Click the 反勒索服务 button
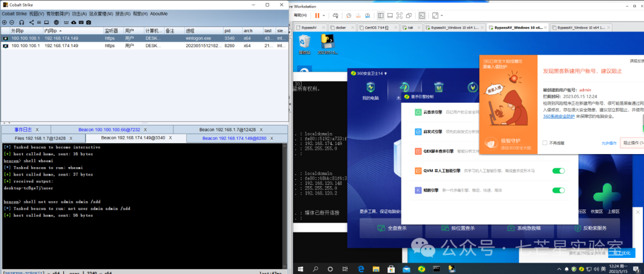Viewport: 644px width, 274px height. [589, 228]
